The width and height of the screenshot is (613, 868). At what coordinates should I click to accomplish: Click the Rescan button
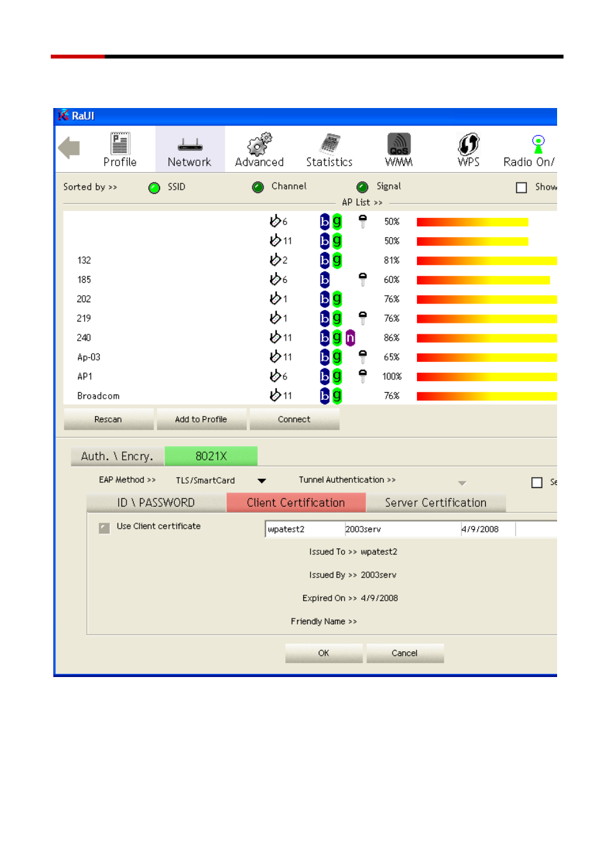tap(109, 419)
